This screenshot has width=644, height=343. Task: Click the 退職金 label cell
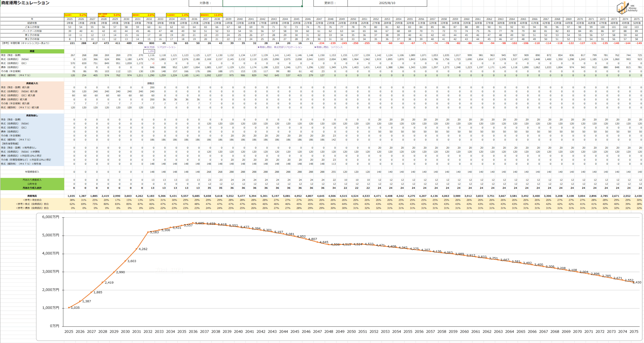(150, 83)
